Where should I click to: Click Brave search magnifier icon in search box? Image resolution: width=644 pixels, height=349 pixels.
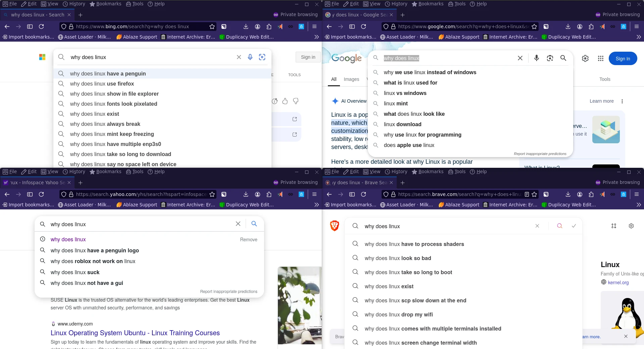pyautogui.click(x=559, y=226)
